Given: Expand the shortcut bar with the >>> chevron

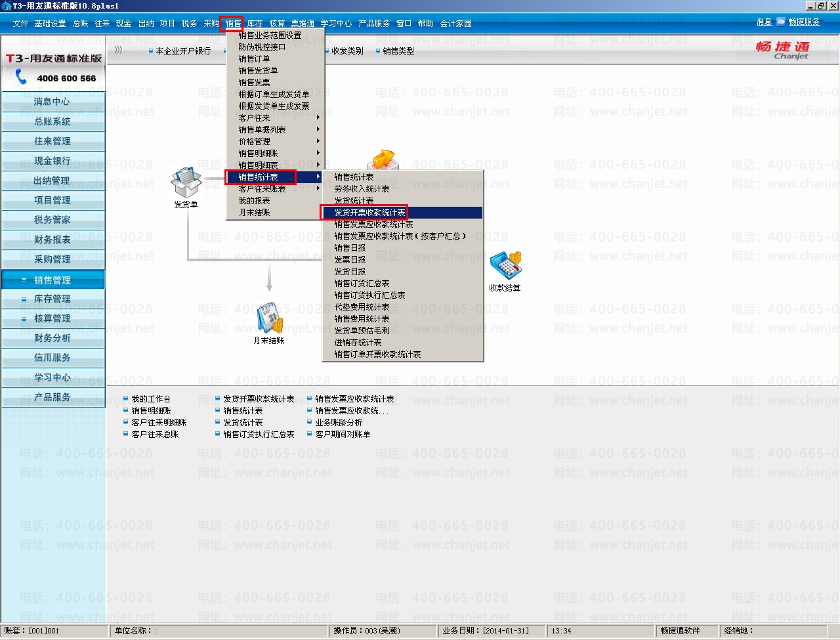Looking at the screenshot, I should pos(118,50).
